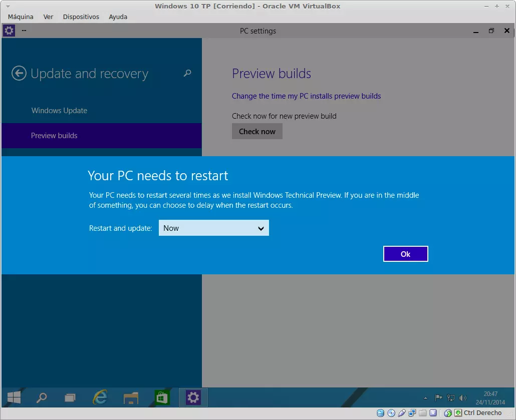This screenshot has width=516, height=420.
Task: Click the back arrow beside Update and recovery
Action: tap(19, 74)
